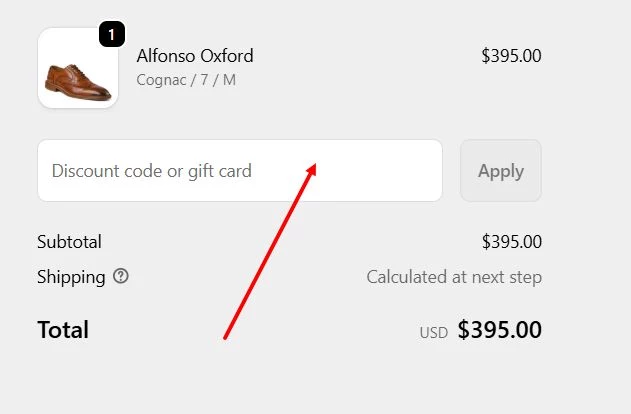Image resolution: width=631 pixels, height=414 pixels.
Task: Select the Cognac color word in variant line
Action: [x=162, y=79]
